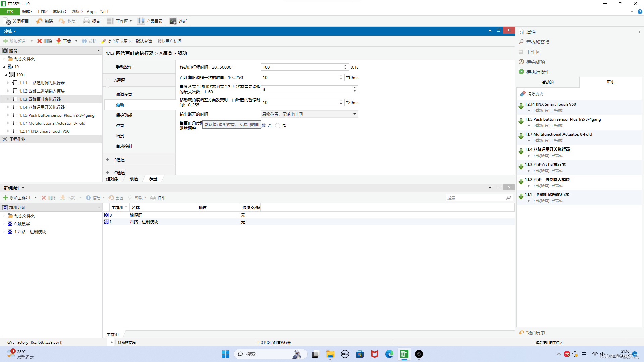Select the 否 radio button
Image resolution: width=644 pixels, height=362 pixels.
tap(263, 126)
